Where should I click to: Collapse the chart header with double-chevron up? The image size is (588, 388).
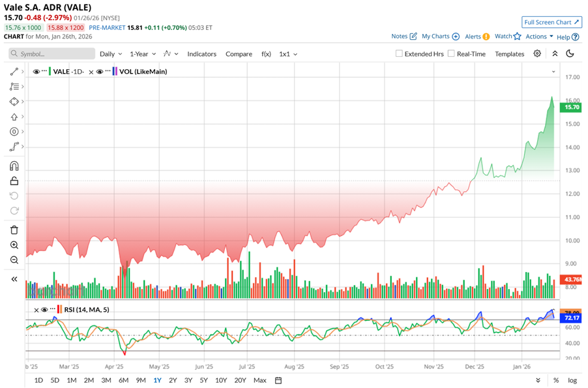point(555,53)
